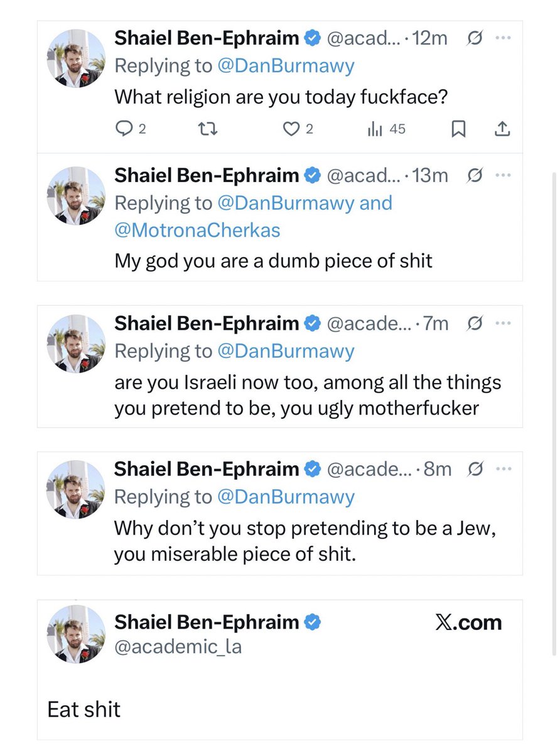Screen dimensions: 560x753
Task: Open the @MotronaCherkas mention link
Action: pyautogui.click(x=197, y=230)
